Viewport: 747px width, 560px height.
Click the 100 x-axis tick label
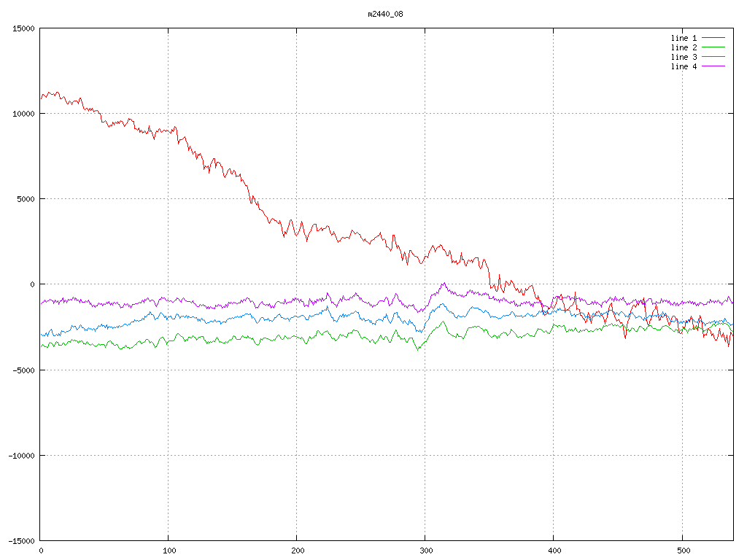point(169,551)
